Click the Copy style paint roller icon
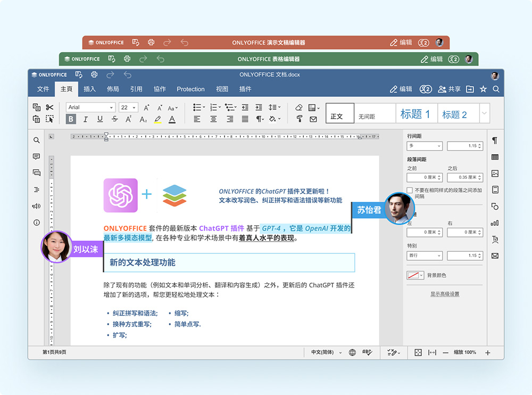Screen dimensions: 532x395 tap(299, 119)
